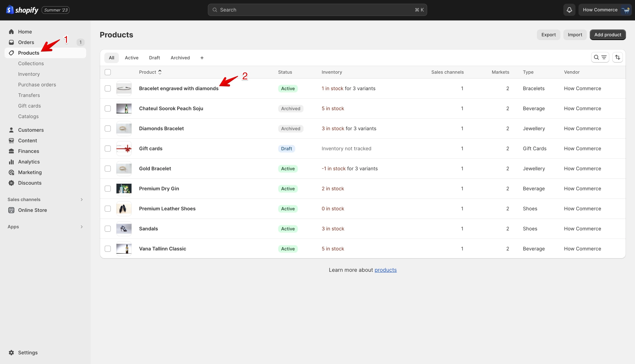The image size is (635, 364).
Task: Click the Summer '23 badge
Action: pos(56,10)
